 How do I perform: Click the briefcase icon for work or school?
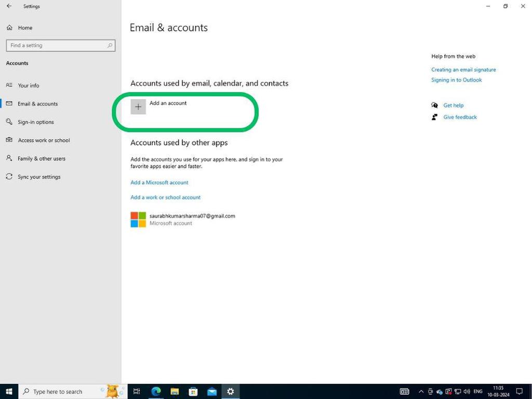click(9, 140)
